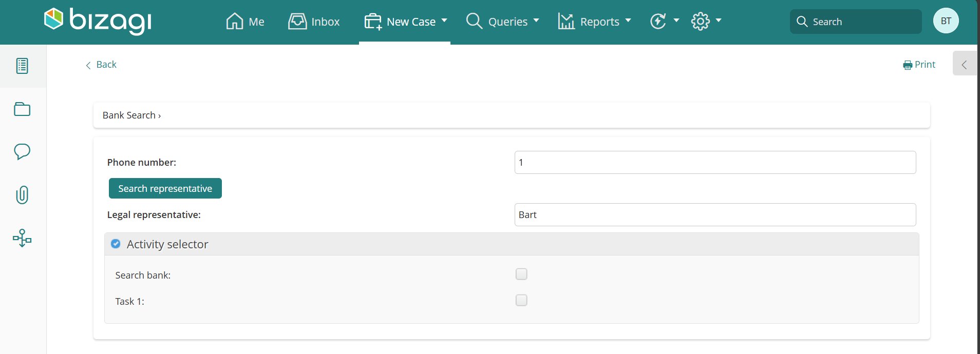
Task: Open the form summary sidebar icon
Action: point(22,66)
